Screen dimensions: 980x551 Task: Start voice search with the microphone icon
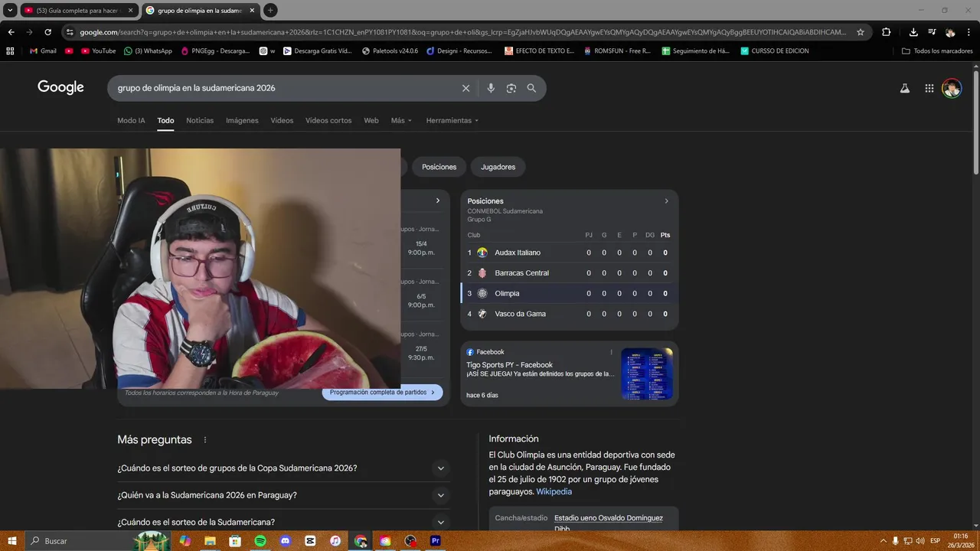pyautogui.click(x=491, y=88)
